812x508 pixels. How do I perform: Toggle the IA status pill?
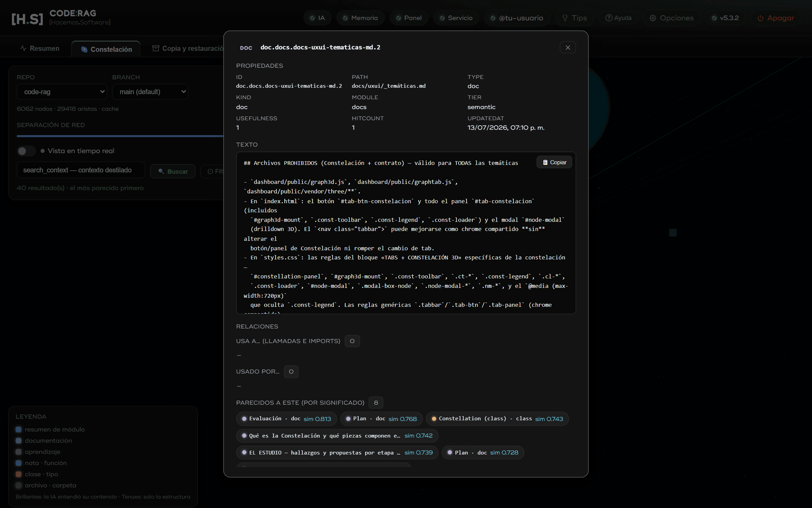pos(317,18)
